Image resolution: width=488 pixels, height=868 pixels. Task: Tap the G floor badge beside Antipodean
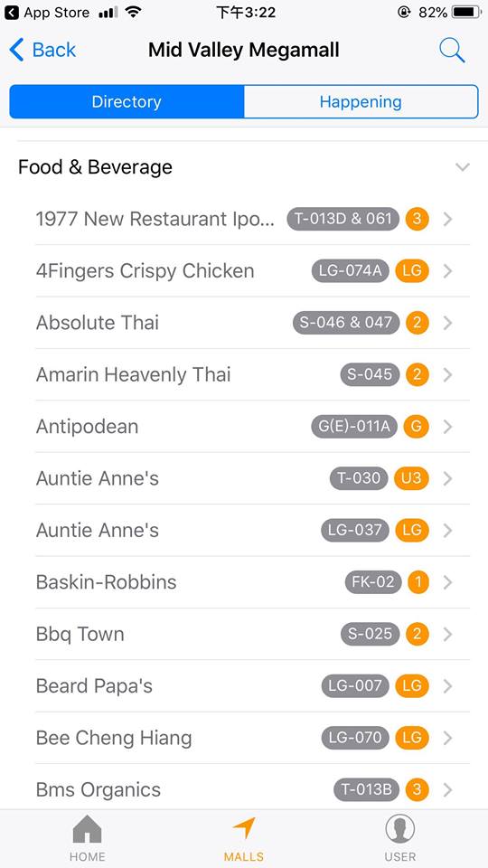416,426
